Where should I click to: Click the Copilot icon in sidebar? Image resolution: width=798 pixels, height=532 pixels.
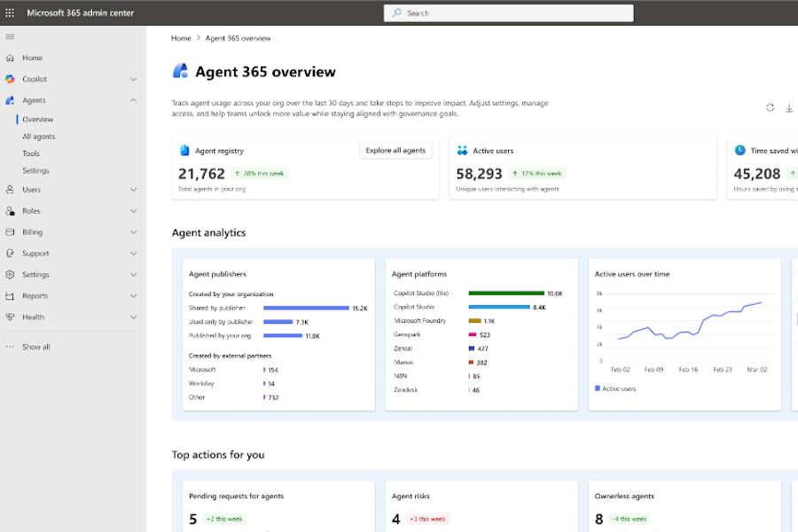pyautogui.click(x=10, y=79)
